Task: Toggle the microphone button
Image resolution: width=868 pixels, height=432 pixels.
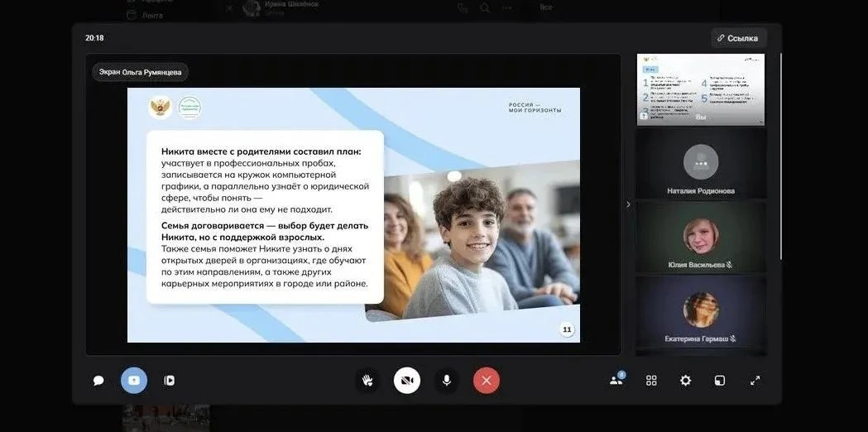Action: [446, 381]
